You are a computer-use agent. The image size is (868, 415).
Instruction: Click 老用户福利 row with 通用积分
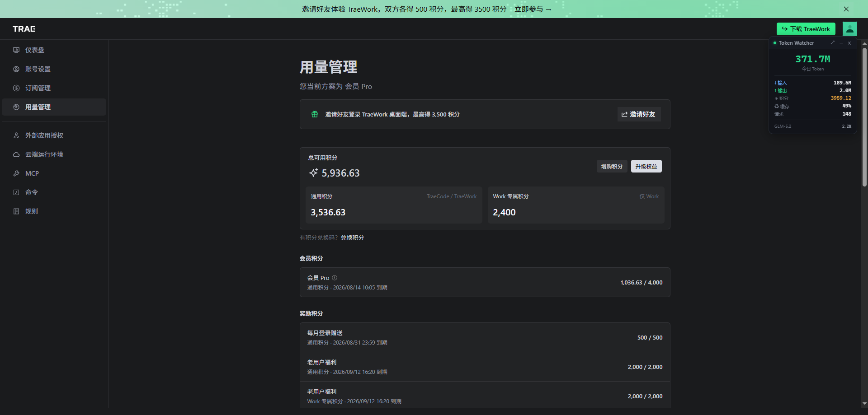(x=485, y=367)
